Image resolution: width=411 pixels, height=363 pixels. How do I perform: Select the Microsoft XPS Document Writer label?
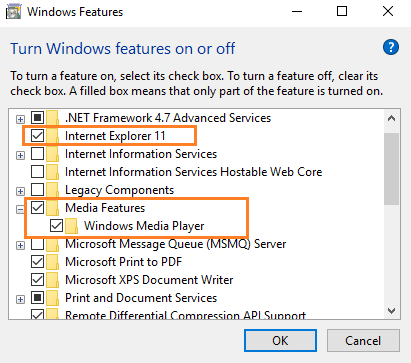pos(149,280)
